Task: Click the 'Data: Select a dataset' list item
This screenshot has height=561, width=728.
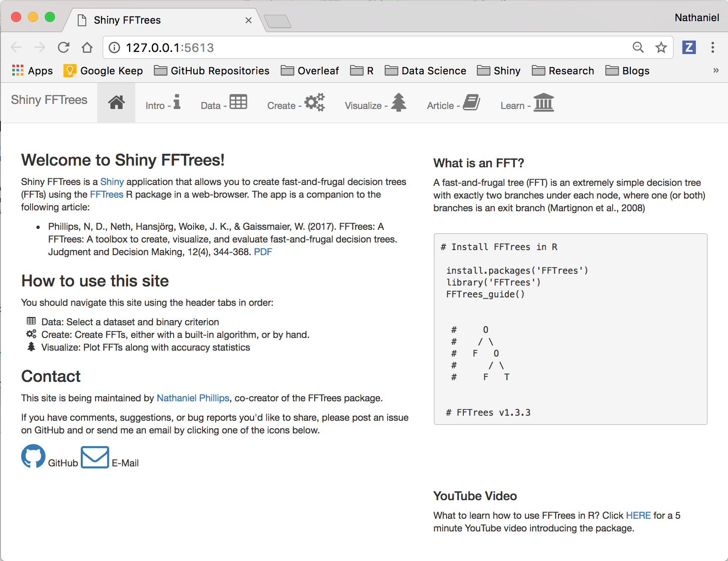Action: point(130,322)
